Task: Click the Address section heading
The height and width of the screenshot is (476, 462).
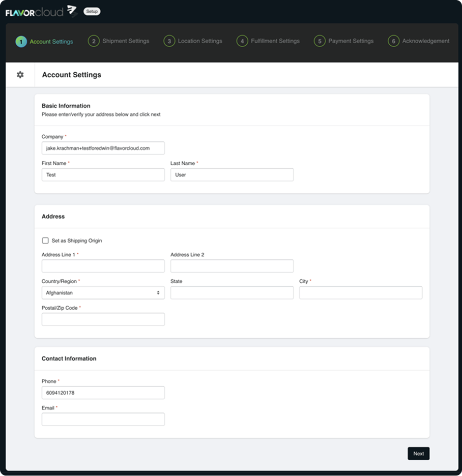Action: pyautogui.click(x=53, y=217)
